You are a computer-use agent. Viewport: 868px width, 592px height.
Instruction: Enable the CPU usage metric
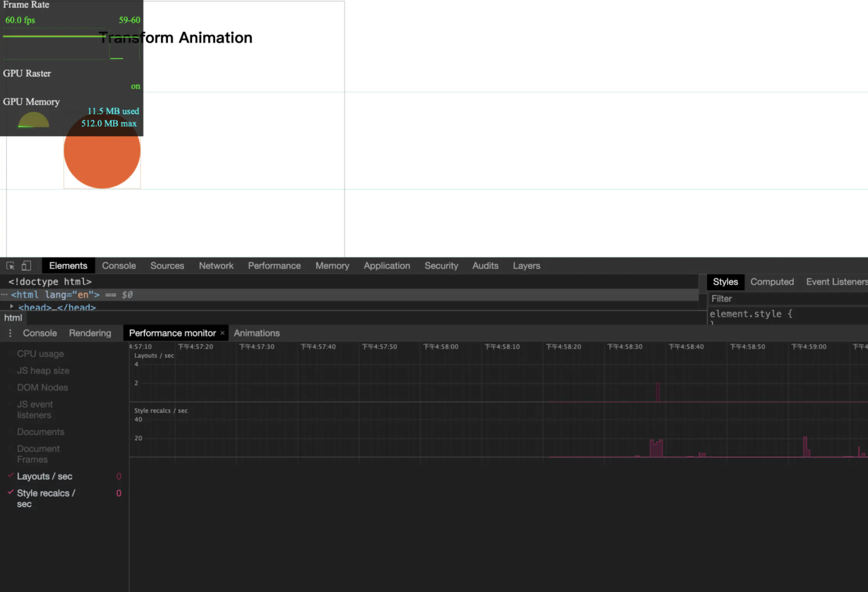[x=40, y=354]
